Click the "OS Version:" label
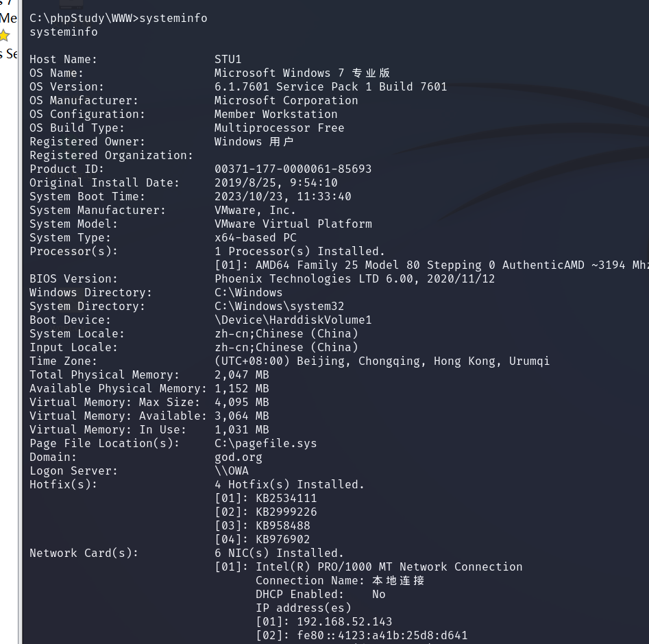Viewport: 649px width, 644px height. [66, 86]
